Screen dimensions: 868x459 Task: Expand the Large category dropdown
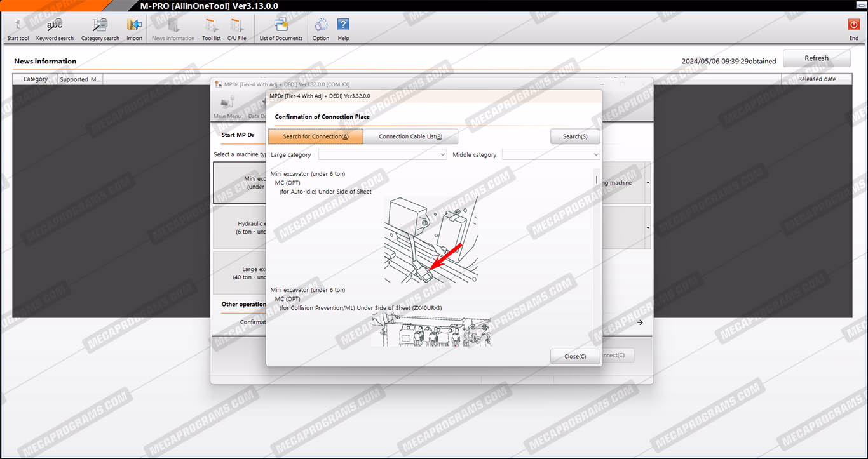tap(383, 154)
